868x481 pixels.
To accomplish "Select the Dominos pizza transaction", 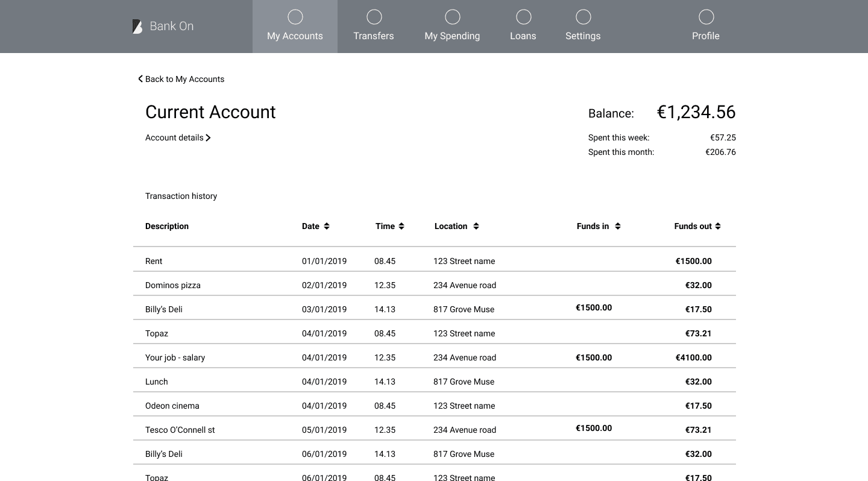I will tap(173, 285).
